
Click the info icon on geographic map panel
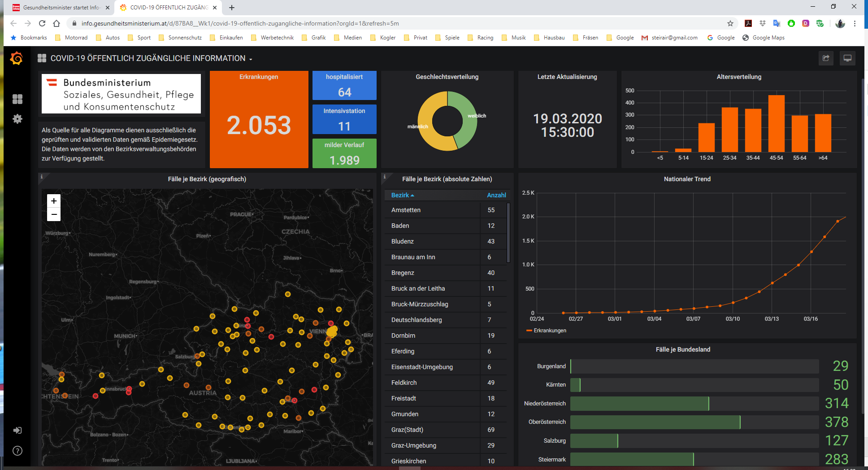tap(42, 177)
